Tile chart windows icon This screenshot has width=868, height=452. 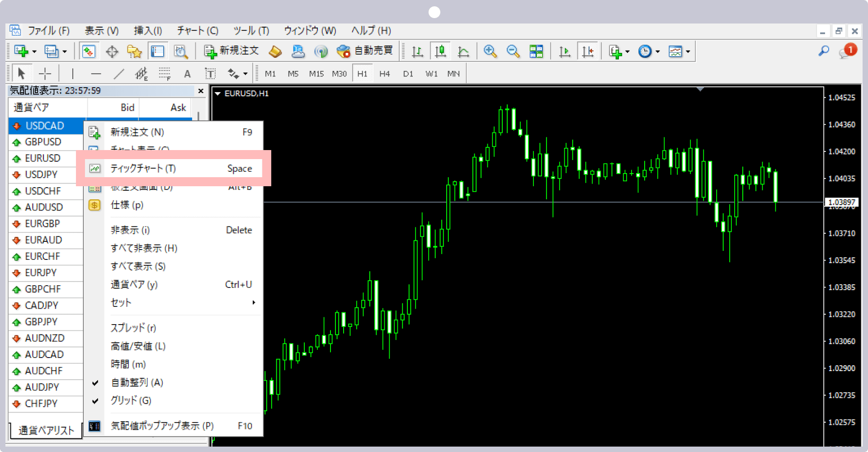pyautogui.click(x=536, y=51)
